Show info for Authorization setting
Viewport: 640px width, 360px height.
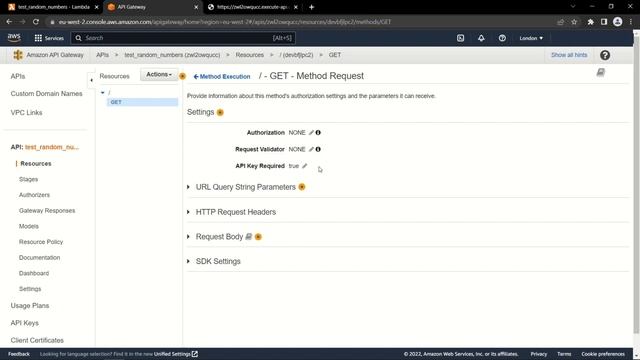point(318,133)
